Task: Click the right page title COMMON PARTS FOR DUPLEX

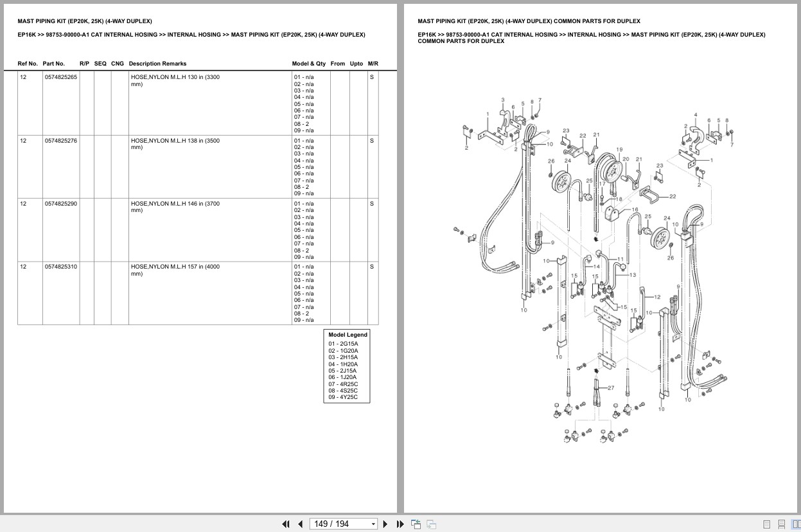Action: [529, 21]
